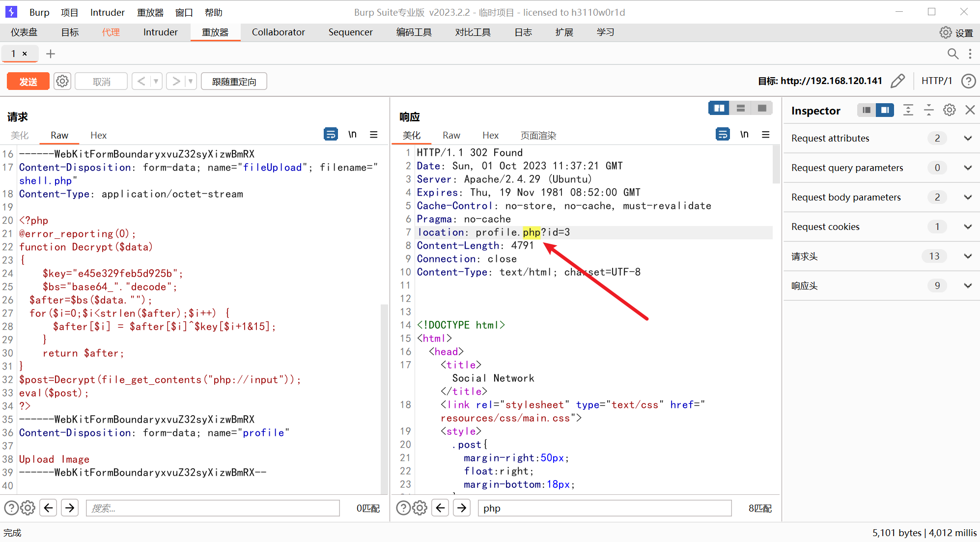Click the request search input field
Image resolution: width=980 pixels, height=542 pixels.
(213, 508)
